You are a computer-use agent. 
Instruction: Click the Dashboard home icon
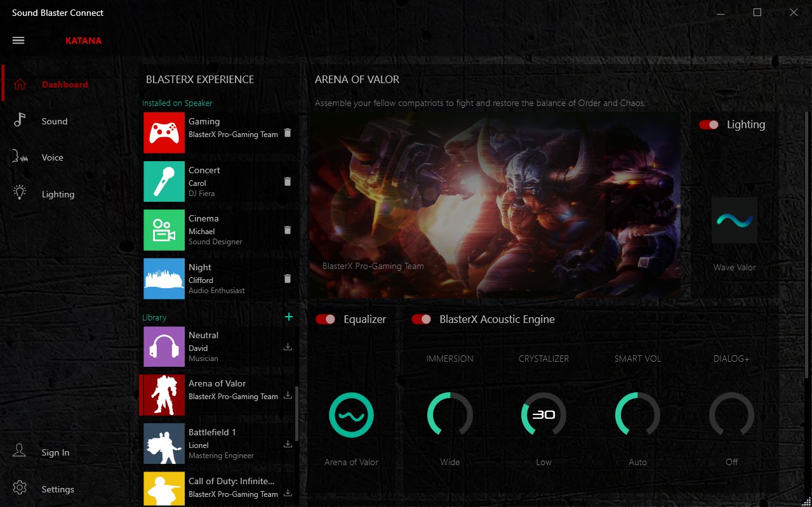click(20, 84)
